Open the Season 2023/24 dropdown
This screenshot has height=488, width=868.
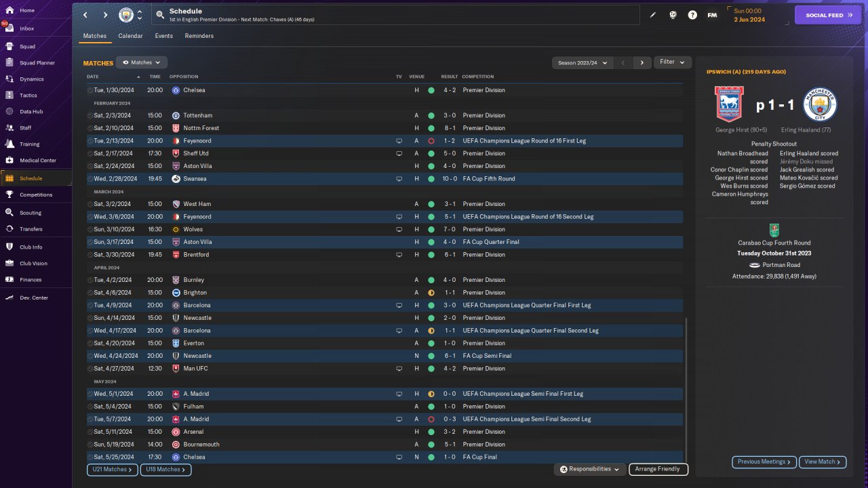pos(583,62)
